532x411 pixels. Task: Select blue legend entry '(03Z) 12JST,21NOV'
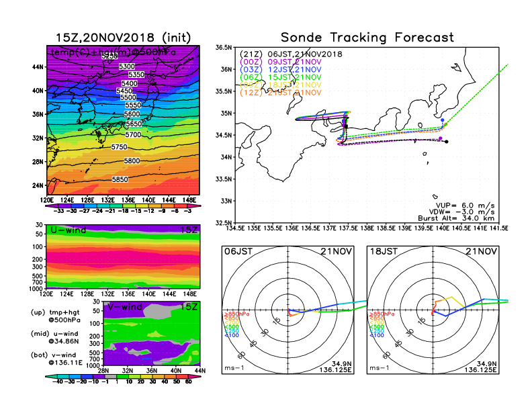[281, 70]
